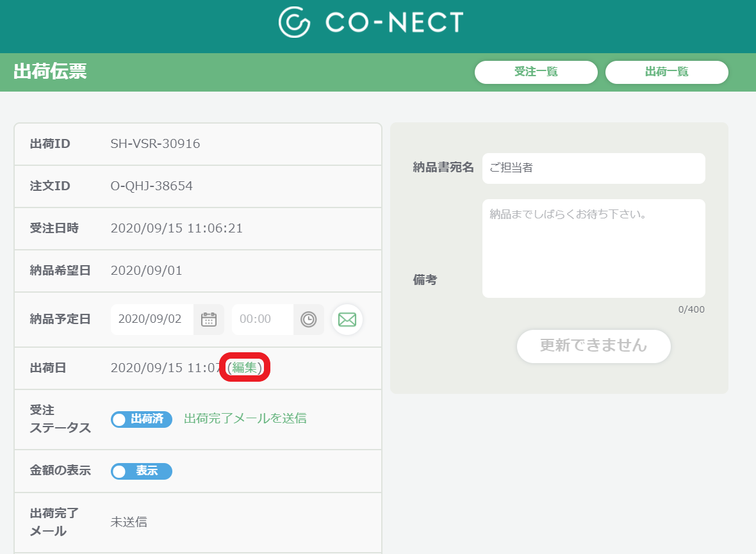Click the 更新できません button

tap(593, 346)
